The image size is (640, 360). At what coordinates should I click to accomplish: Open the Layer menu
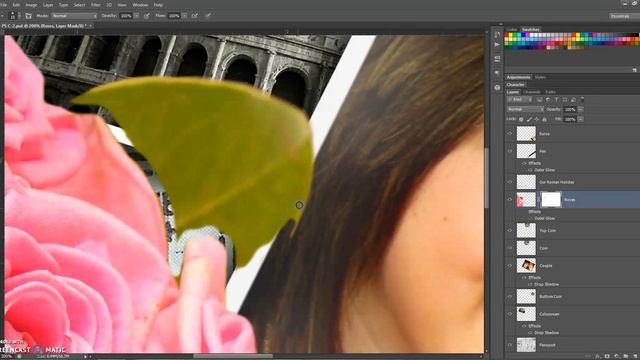pyautogui.click(x=48, y=5)
